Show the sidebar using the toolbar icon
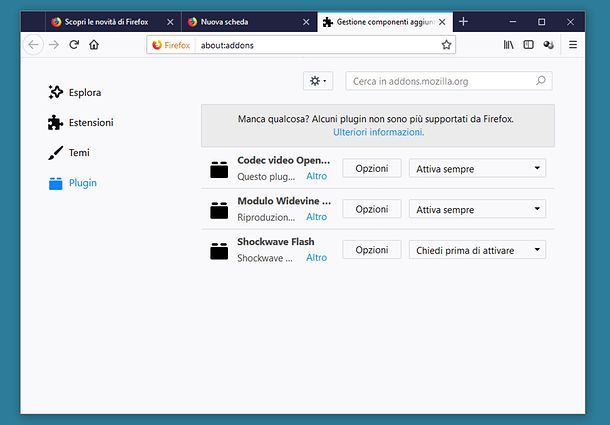610x425 pixels. pos(528,44)
